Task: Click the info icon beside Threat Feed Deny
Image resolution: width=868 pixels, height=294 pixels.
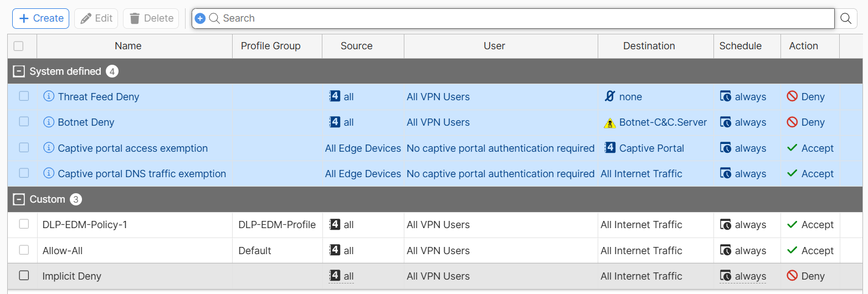Action: pos(49,97)
